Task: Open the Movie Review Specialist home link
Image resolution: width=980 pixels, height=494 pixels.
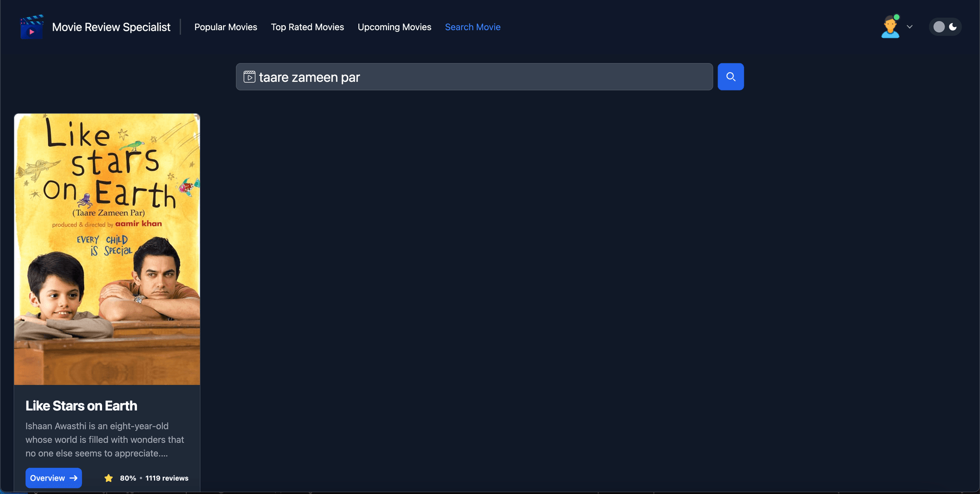Action: [111, 27]
